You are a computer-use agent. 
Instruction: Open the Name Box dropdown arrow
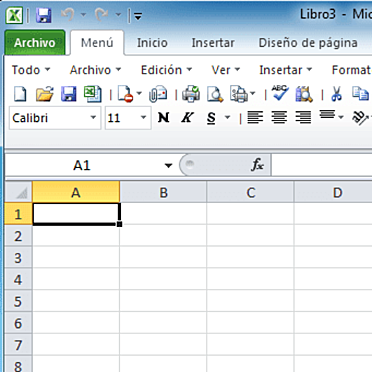168,166
